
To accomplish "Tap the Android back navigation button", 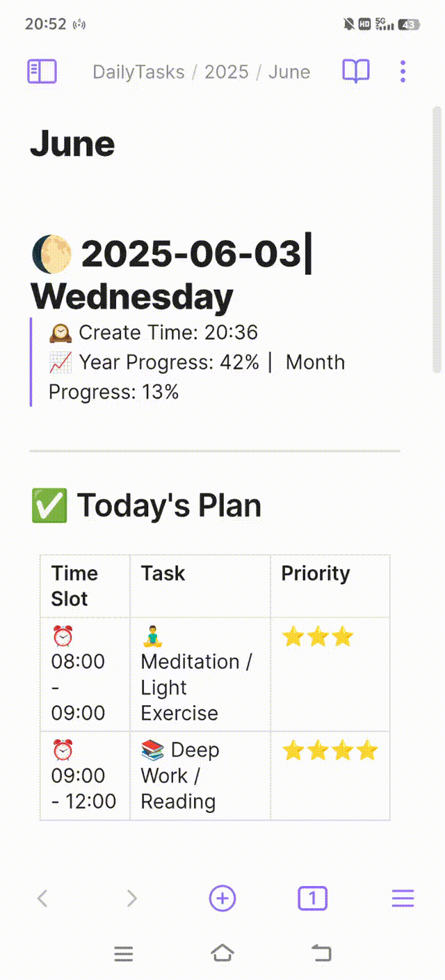I will (x=321, y=953).
